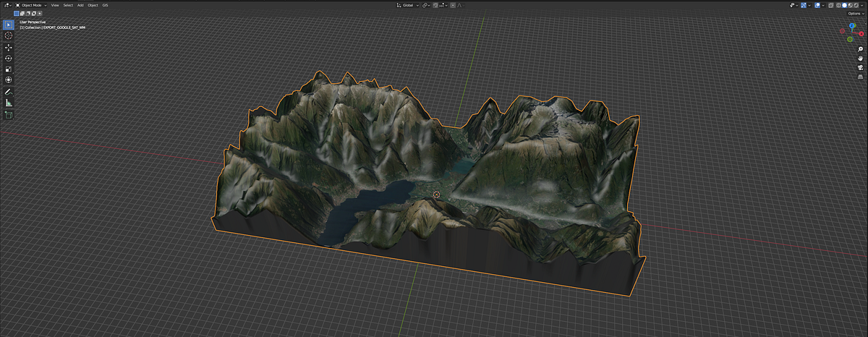Open the editor type dropdown

point(8,5)
